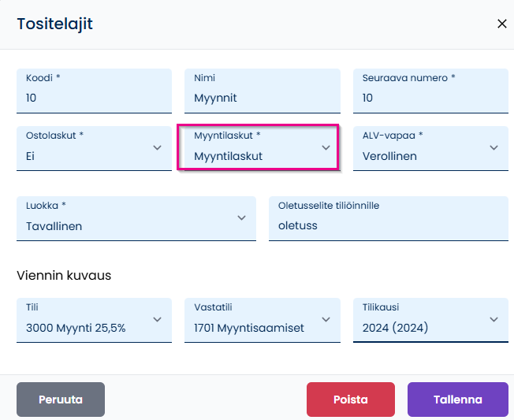
Task: Select the Verollinen value in ALV-vapaa
Action: click(x=389, y=156)
